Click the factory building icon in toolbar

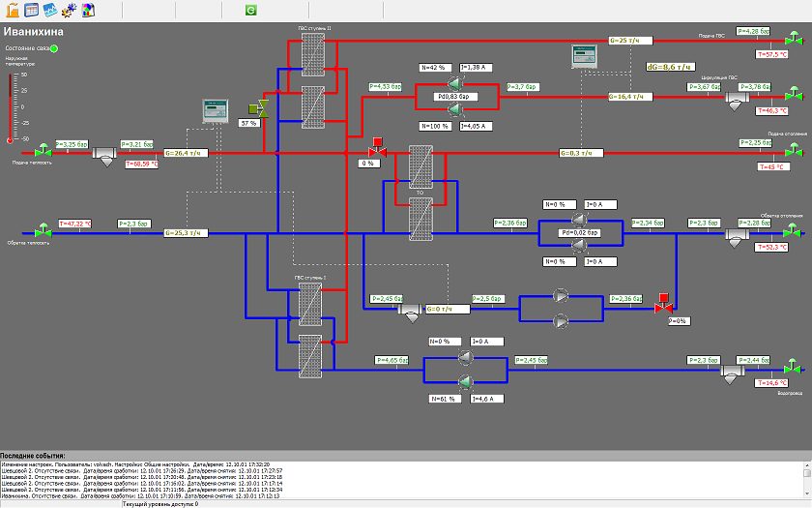pos(13,11)
